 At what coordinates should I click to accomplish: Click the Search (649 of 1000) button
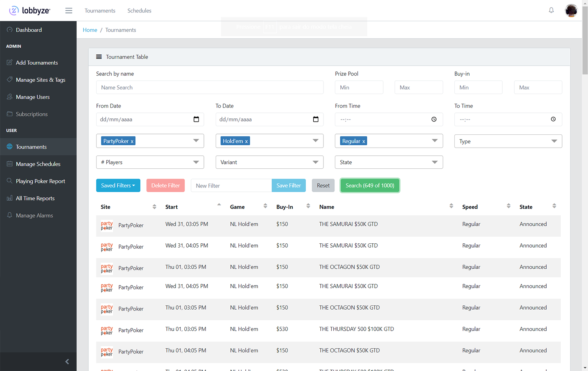coord(370,185)
